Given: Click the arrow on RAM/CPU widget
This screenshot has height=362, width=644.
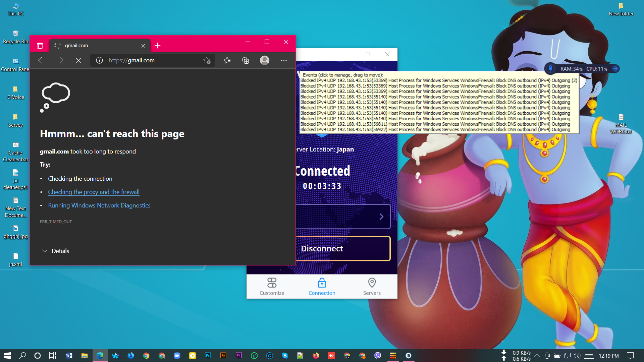Looking at the screenshot, I should (x=615, y=69).
